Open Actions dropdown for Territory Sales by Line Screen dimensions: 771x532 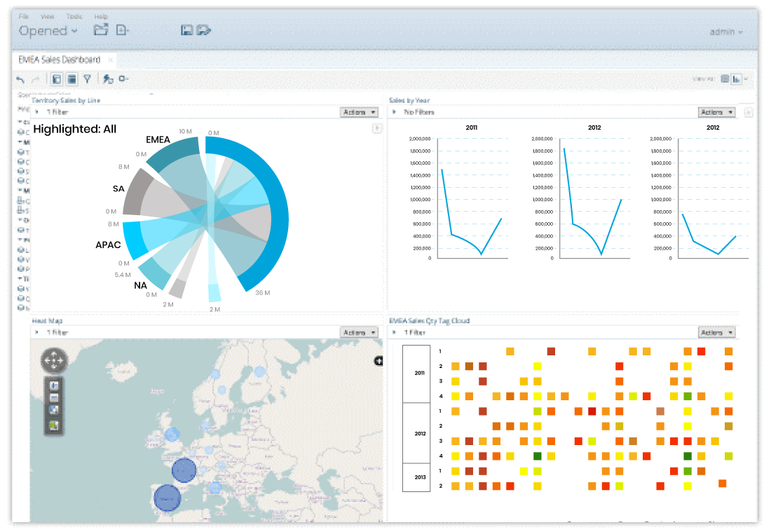point(359,112)
